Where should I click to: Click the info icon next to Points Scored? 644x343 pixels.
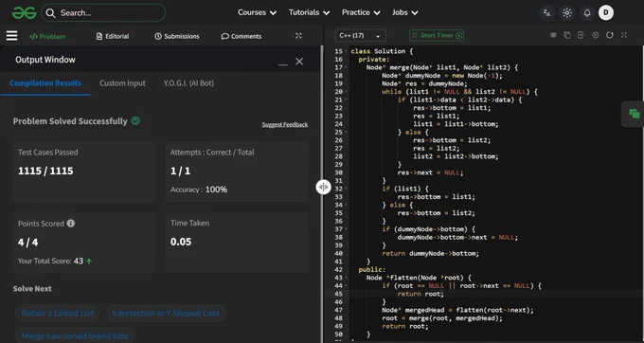[x=71, y=223]
